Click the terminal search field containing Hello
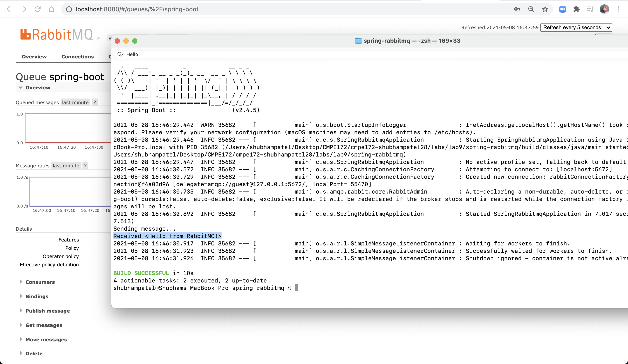Image resolution: width=628 pixels, height=364 pixels. click(x=371, y=54)
